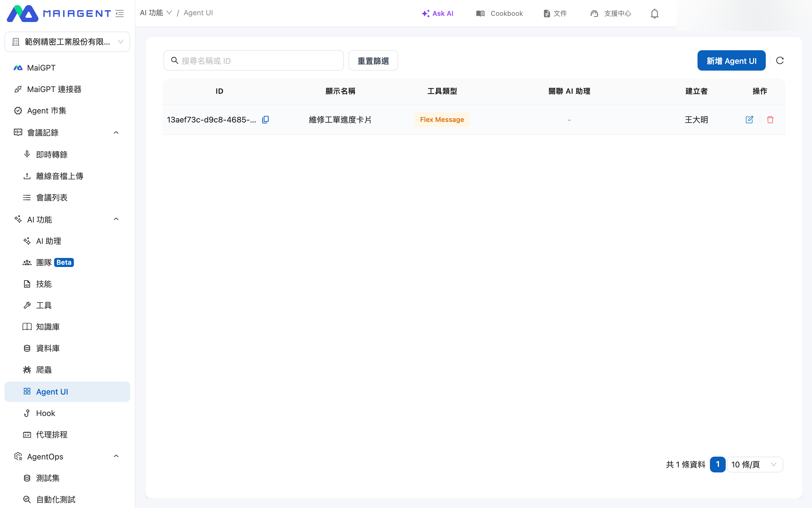Open Hook page
The width and height of the screenshot is (812, 508).
67,413
